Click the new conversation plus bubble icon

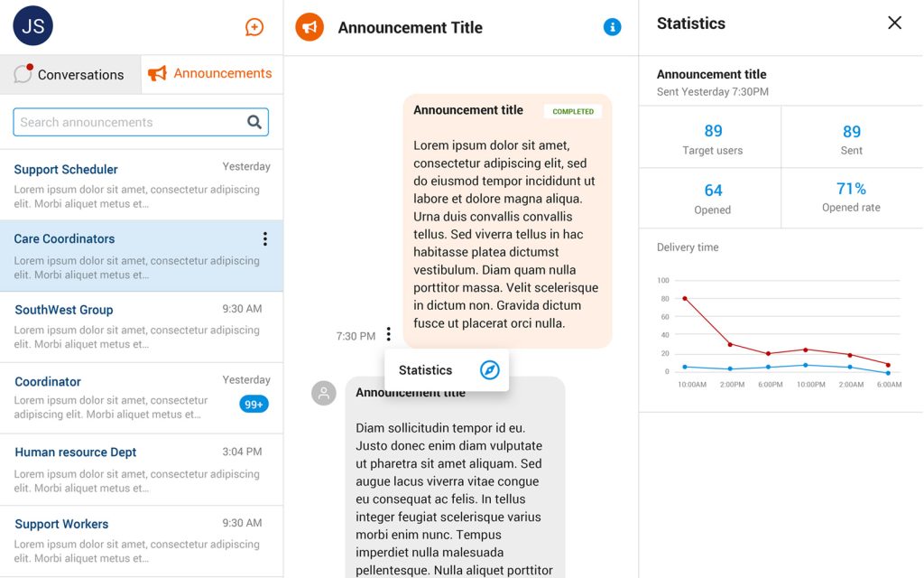point(254,27)
